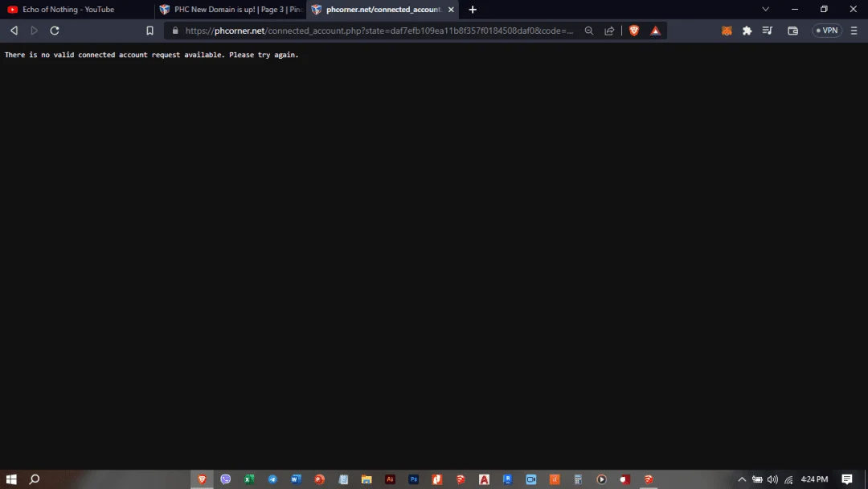Screen dimensions: 868x489
Task: Open Brave Rewards triangle icon
Action: click(x=656, y=31)
